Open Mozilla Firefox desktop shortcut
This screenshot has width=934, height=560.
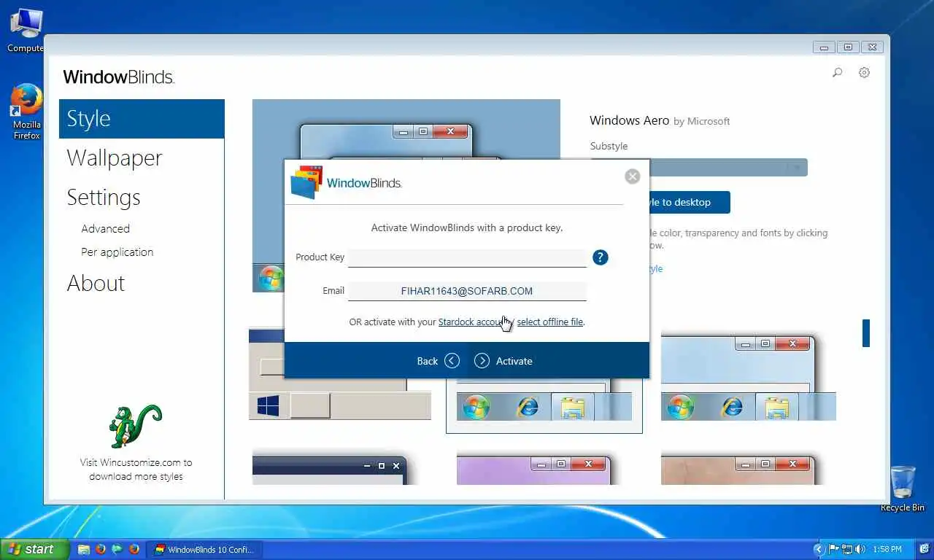[26, 112]
